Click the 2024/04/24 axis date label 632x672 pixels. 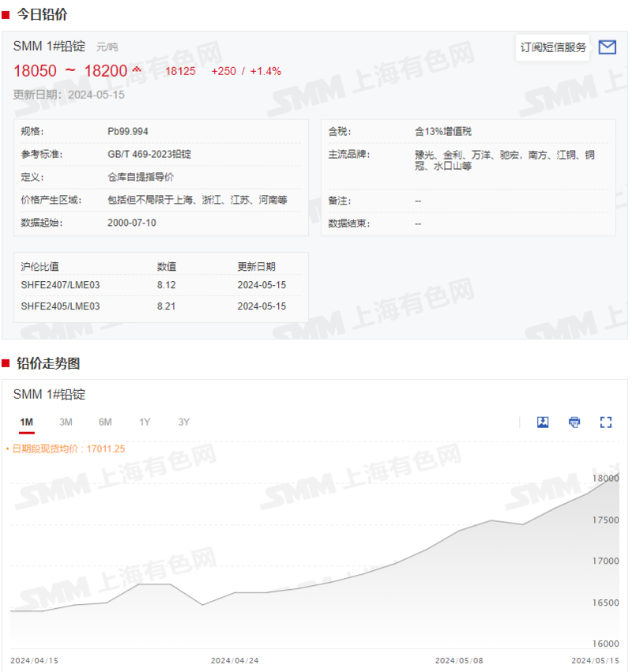(x=235, y=660)
